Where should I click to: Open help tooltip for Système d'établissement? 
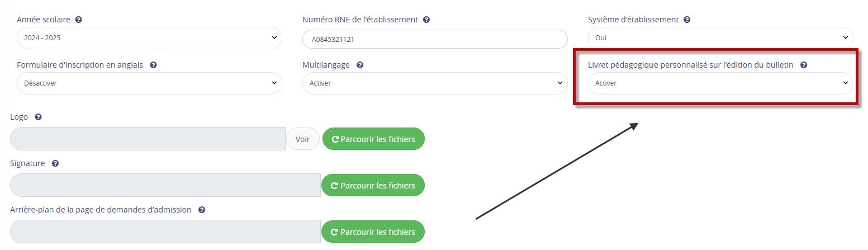coord(687,20)
